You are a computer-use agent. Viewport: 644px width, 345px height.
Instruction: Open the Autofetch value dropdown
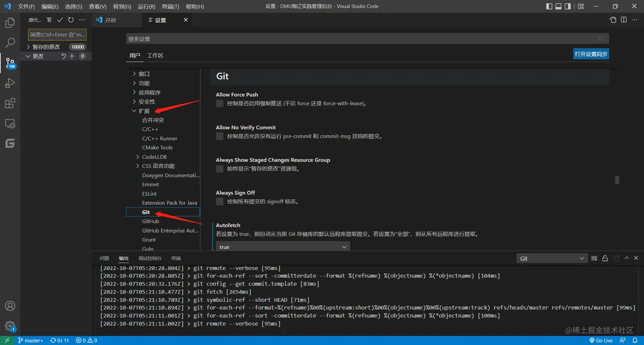point(283,247)
